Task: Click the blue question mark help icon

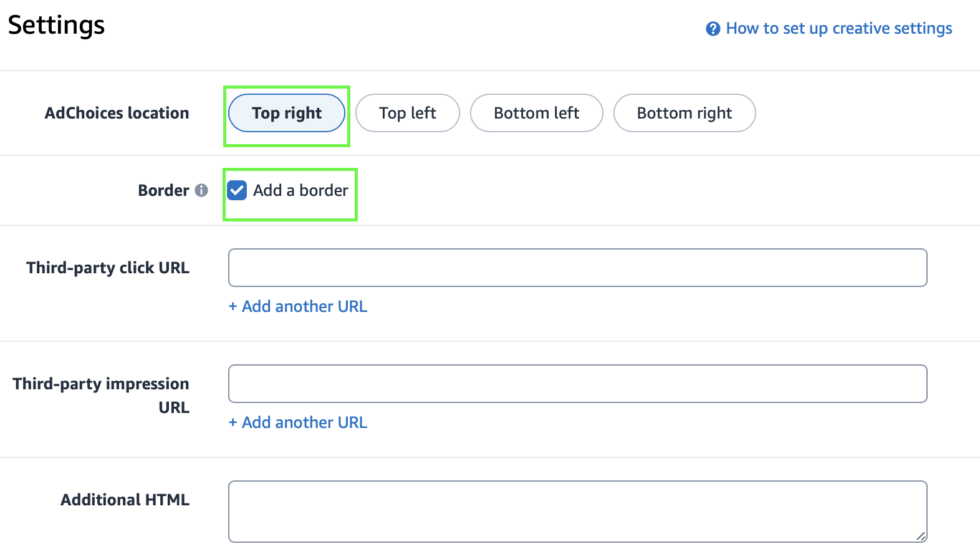Action: [x=713, y=29]
